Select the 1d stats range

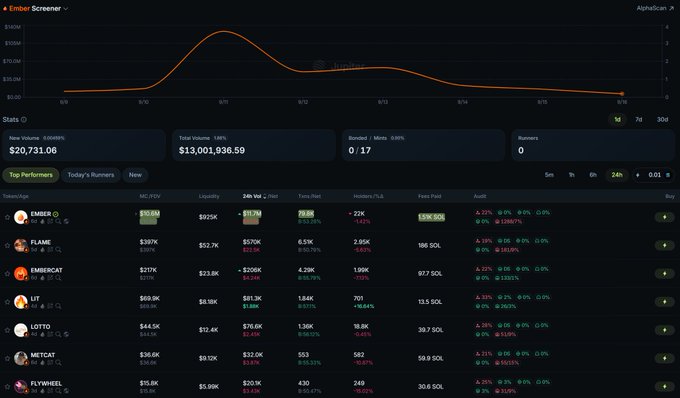(617, 119)
